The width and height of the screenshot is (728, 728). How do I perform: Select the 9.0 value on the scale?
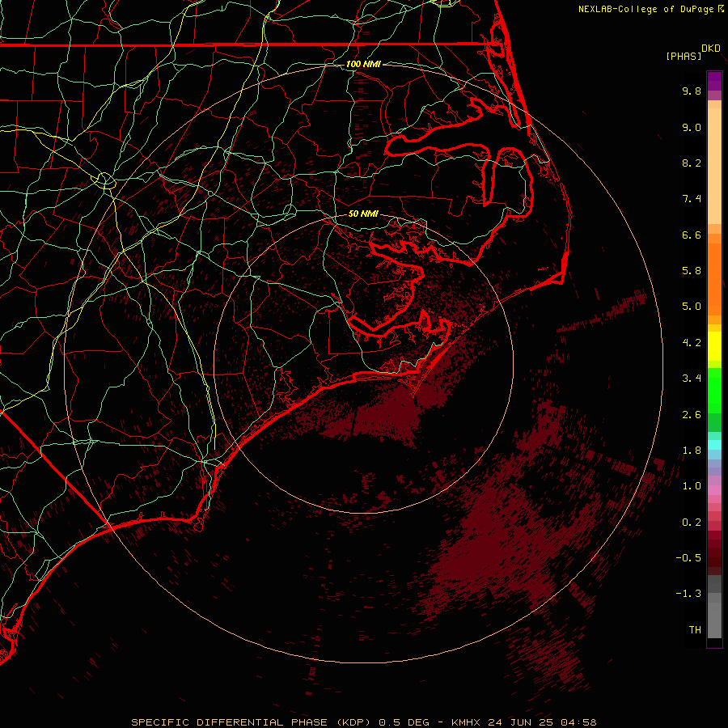tap(692, 127)
